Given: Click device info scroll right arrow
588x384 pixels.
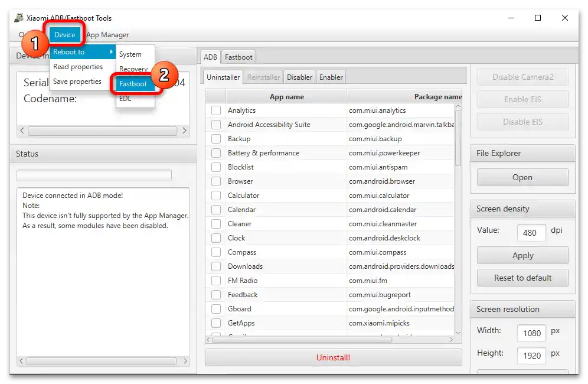Looking at the screenshot, I should coord(184,131).
